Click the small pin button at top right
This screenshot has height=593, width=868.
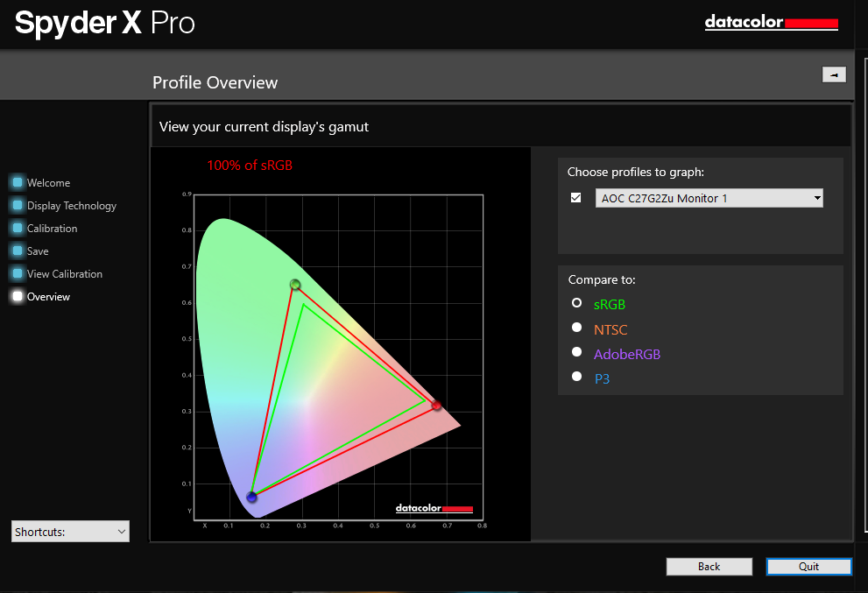point(833,74)
